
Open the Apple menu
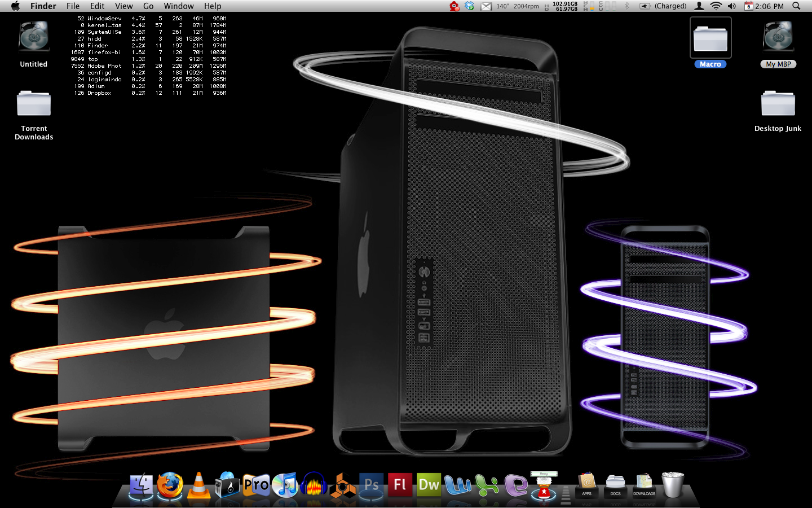pyautogui.click(x=15, y=6)
